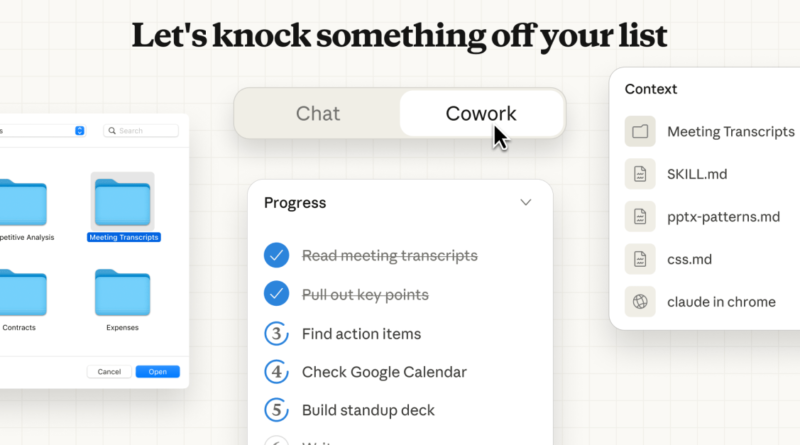Toggle the Read meeting transcripts checkmark
This screenshot has width=800, height=445.
pos(277,256)
